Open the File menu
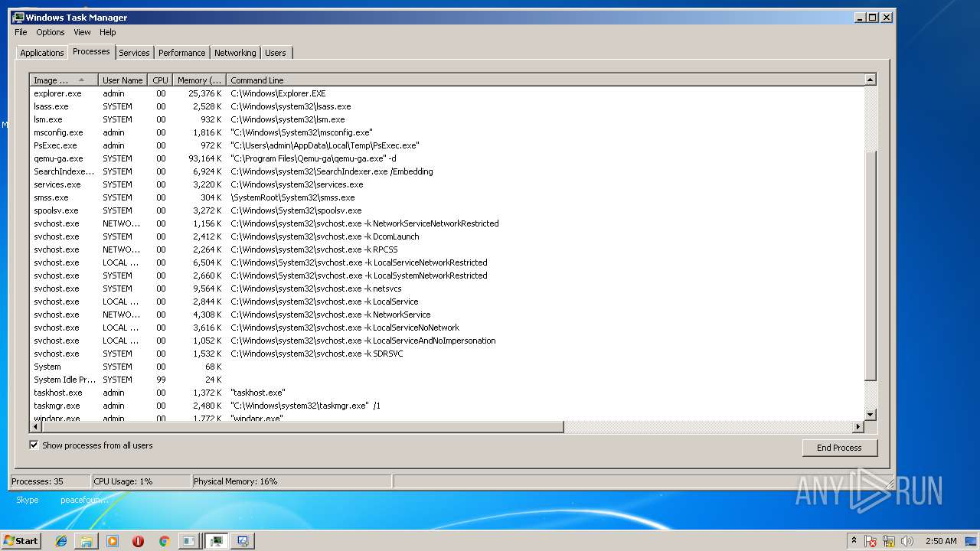This screenshot has height=551, width=980. 21,32
